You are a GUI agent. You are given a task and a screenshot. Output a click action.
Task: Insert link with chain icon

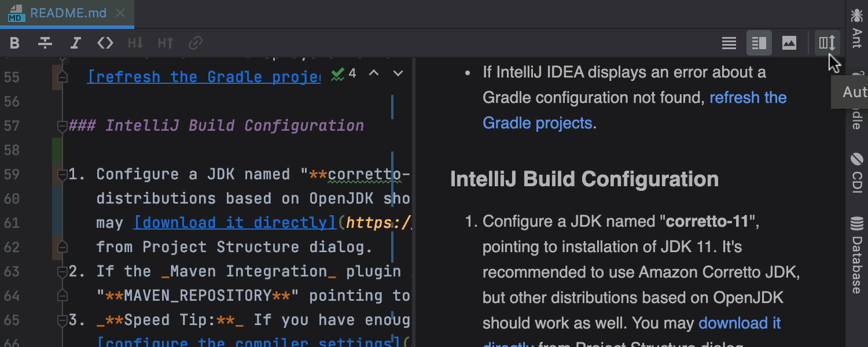[196, 43]
